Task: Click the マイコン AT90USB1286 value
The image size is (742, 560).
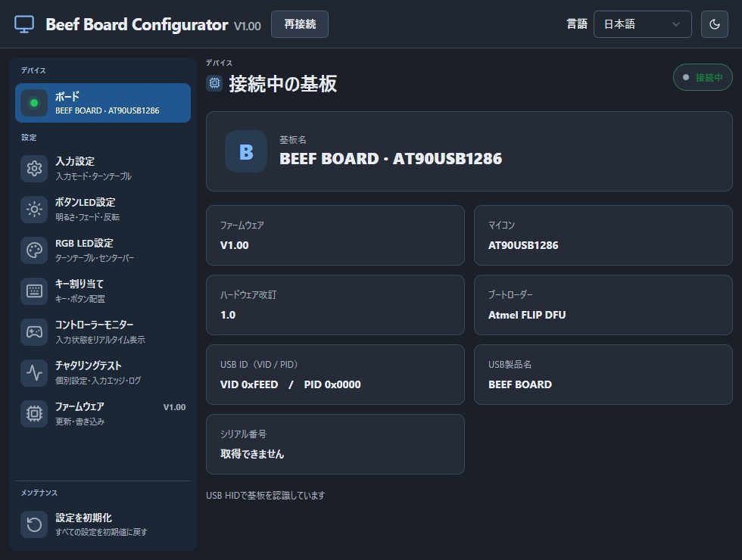Action: tap(523, 245)
